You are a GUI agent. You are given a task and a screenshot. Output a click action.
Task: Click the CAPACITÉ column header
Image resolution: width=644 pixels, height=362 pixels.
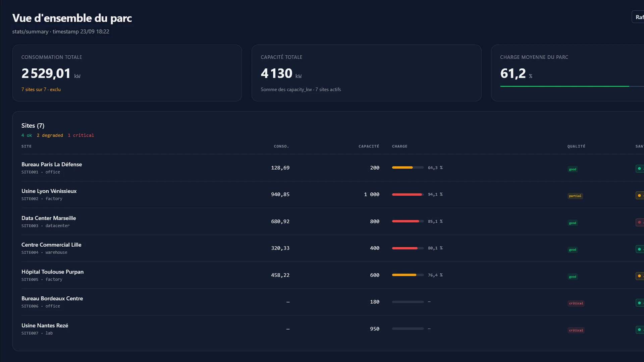coord(369,146)
